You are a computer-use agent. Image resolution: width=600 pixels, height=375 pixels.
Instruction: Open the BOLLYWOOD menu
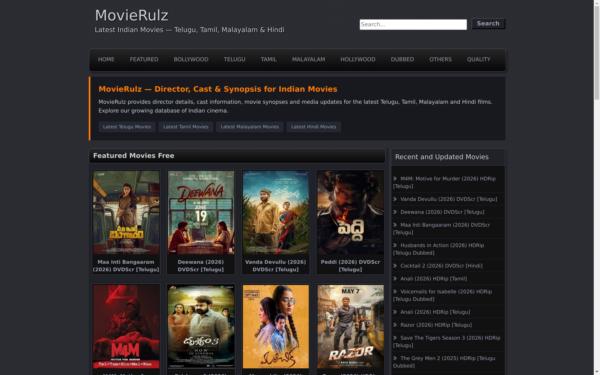191,59
